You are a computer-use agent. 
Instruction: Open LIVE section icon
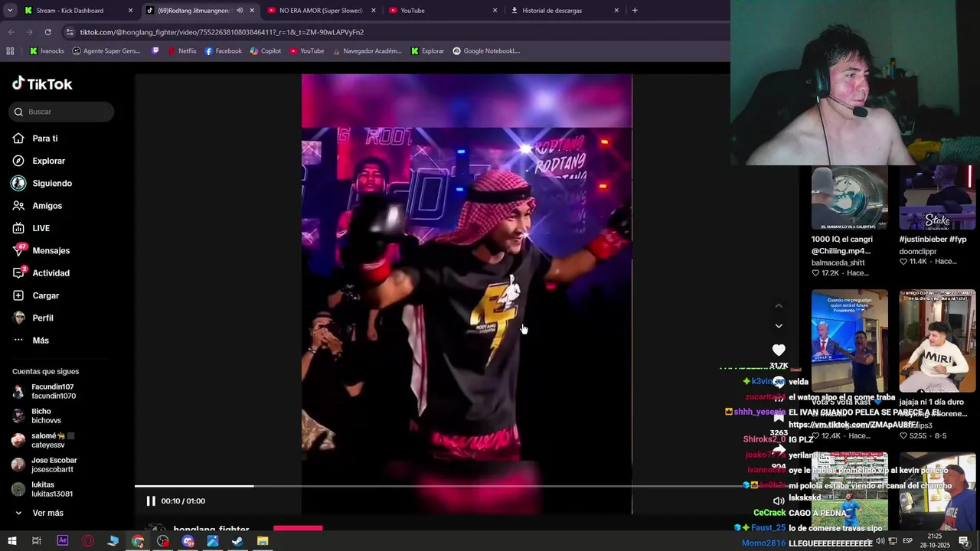click(18, 228)
